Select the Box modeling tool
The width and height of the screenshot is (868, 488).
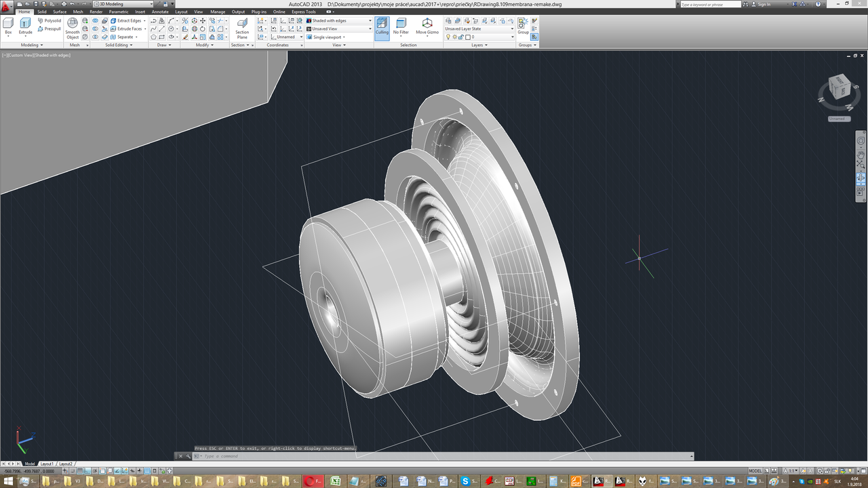[8, 27]
